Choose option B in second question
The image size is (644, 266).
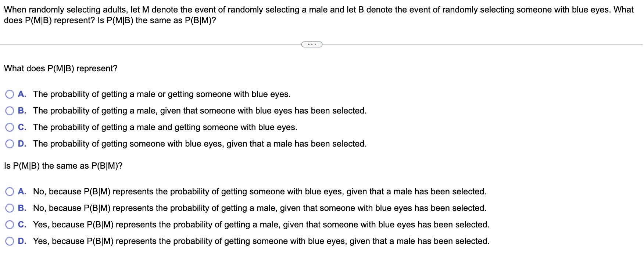(x=9, y=208)
